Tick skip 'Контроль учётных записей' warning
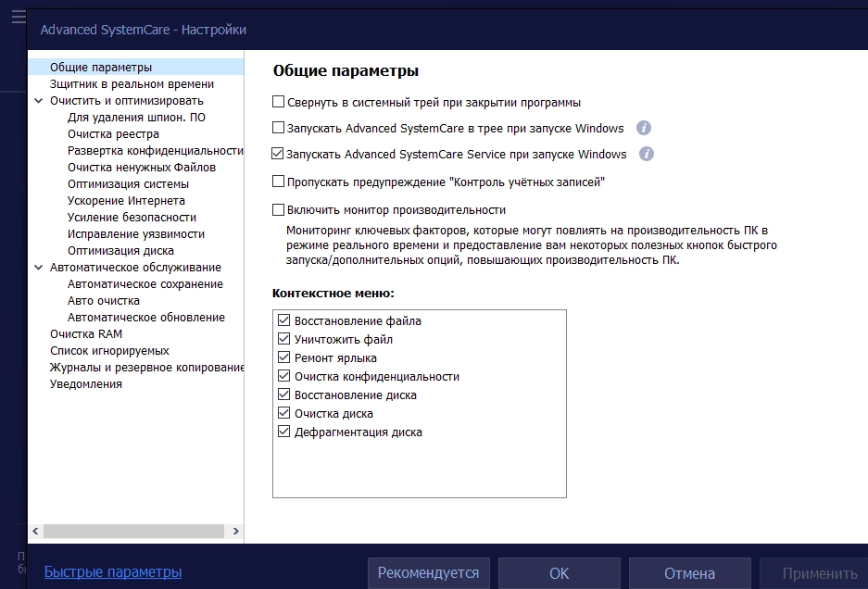Image resolution: width=868 pixels, height=589 pixels. pyautogui.click(x=278, y=182)
